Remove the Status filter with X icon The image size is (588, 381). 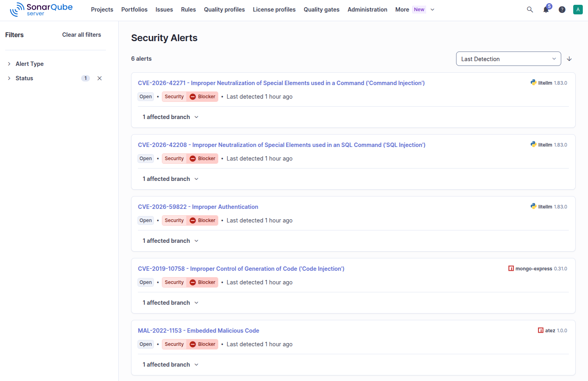[x=100, y=78]
